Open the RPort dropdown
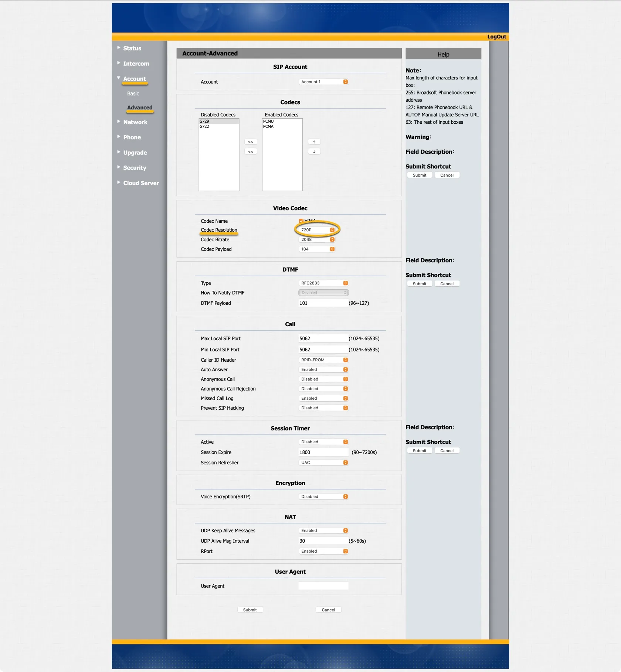This screenshot has width=621, height=672. click(x=323, y=551)
